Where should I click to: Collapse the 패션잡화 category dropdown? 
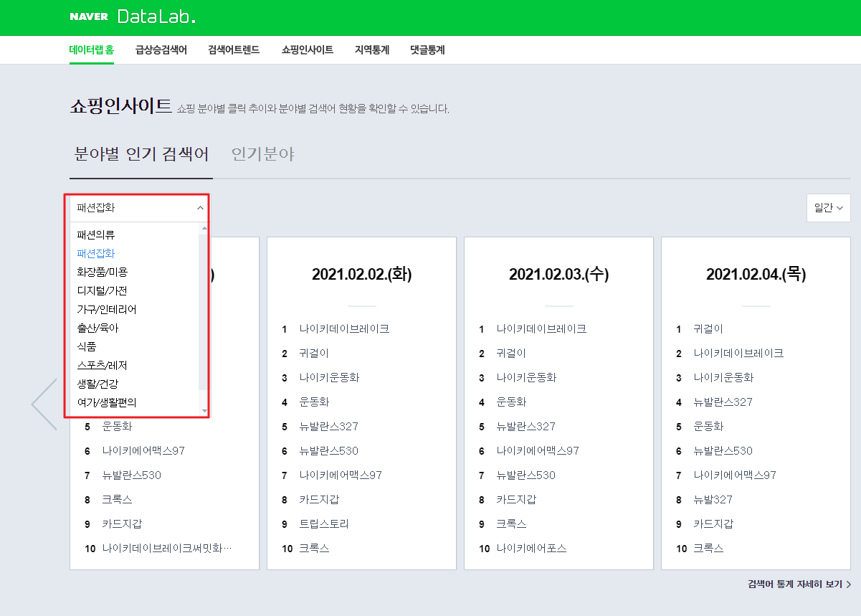pos(138,208)
